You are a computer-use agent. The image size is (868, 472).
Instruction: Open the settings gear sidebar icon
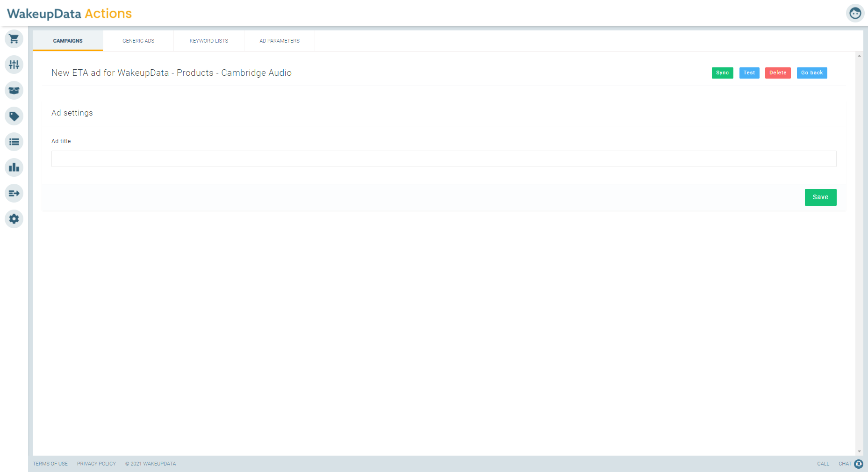point(14,219)
